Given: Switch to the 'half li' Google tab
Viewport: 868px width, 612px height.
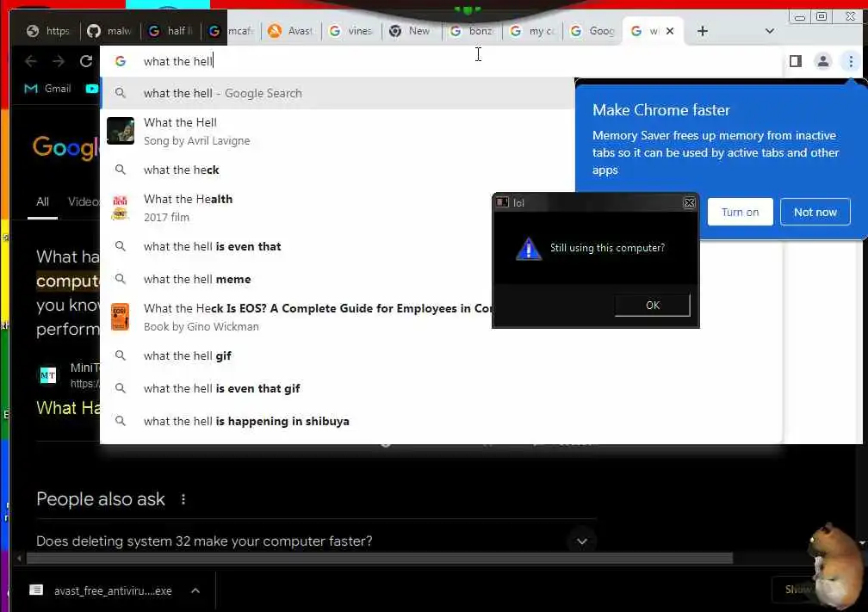Looking at the screenshot, I should click(x=170, y=31).
